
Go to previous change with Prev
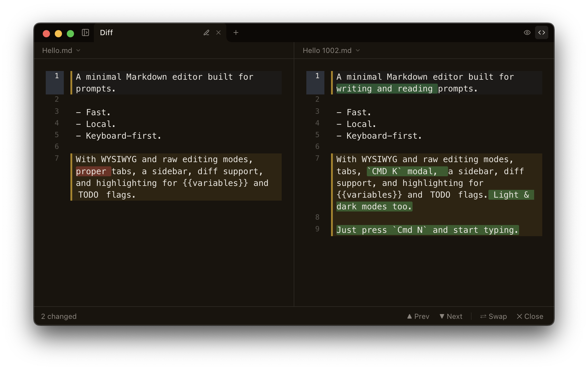pyautogui.click(x=418, y=316)
